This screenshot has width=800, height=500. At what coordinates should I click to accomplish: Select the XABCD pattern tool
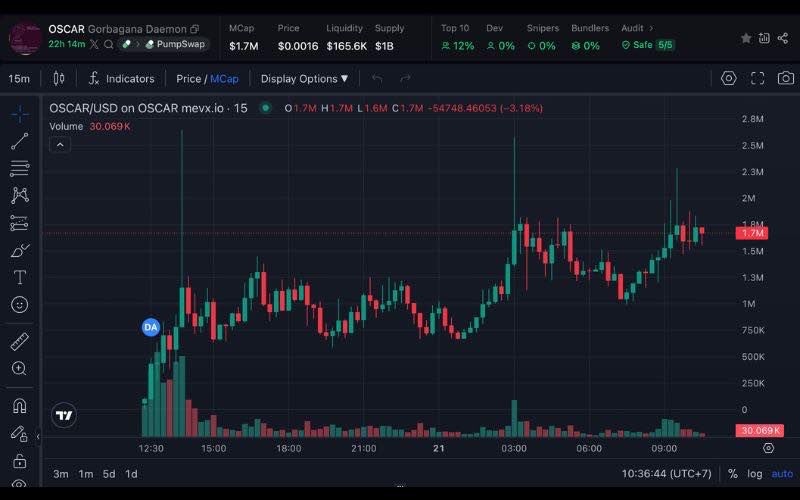pos(19,195)
